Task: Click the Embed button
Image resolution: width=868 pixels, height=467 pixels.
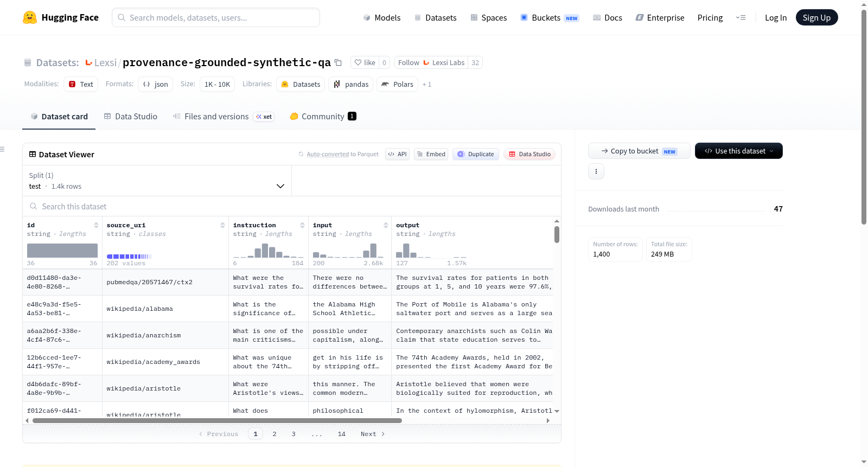Action: (x=431, y=154)
